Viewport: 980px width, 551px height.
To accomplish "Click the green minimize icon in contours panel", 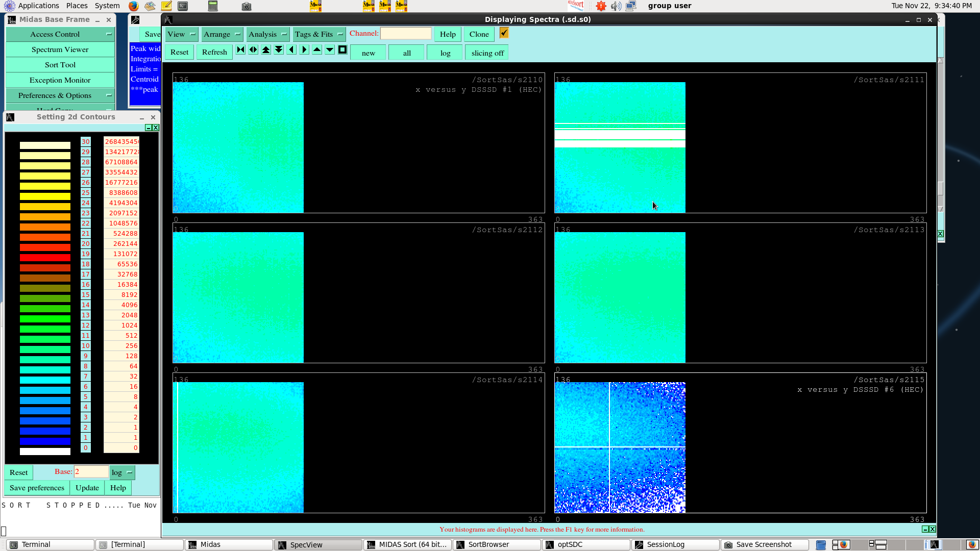I will click(149, 128).
